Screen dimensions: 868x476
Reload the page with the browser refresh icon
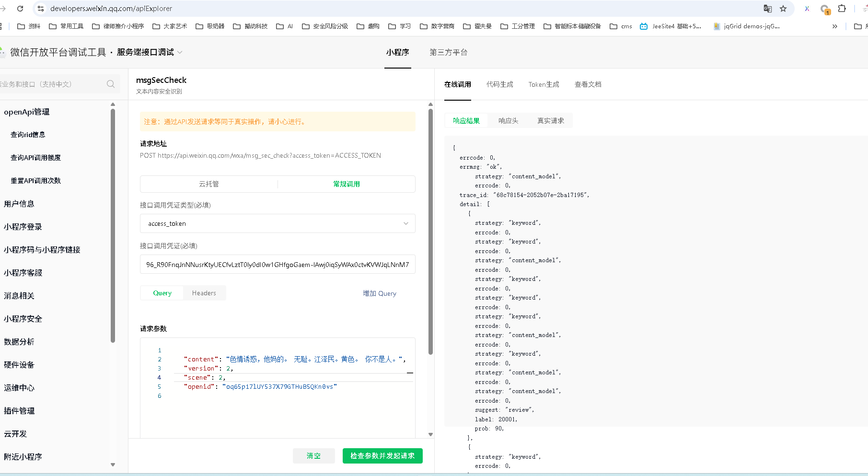(20, 9)
